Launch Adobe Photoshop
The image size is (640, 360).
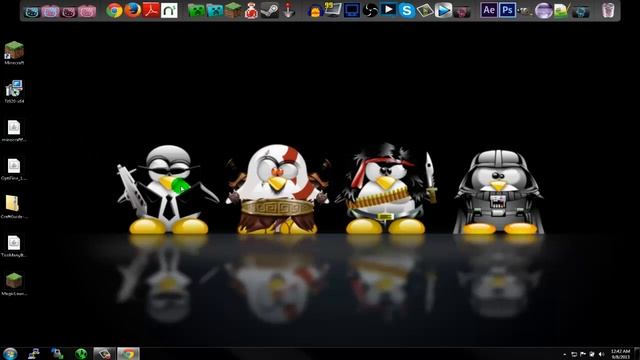click(x=507, y=10)
